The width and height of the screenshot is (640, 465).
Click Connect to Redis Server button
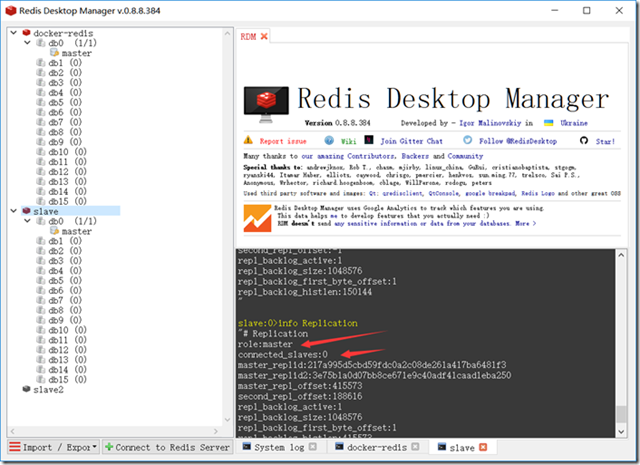167,447
